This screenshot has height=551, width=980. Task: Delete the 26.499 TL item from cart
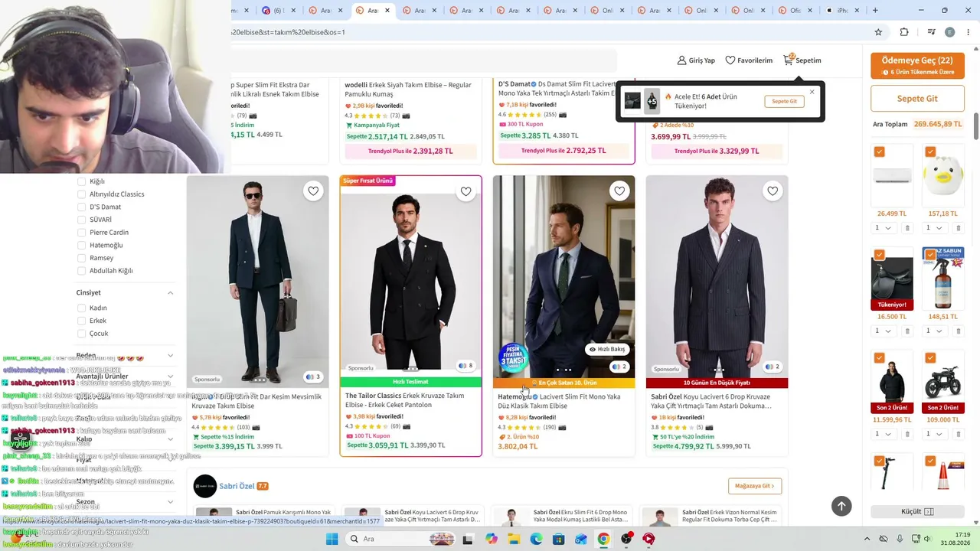tap(907, 228)
